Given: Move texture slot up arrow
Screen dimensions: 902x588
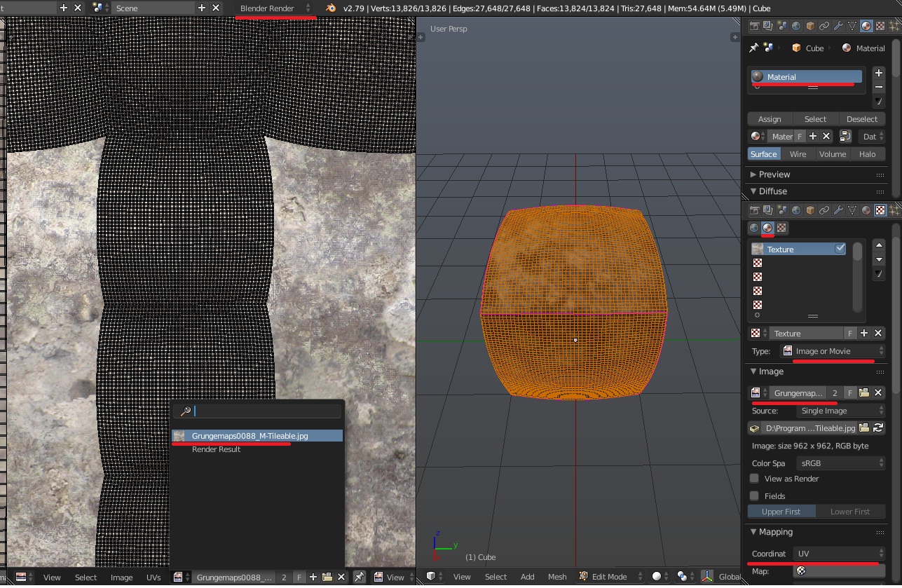Looking at the screenshot, I should (879, 245).
